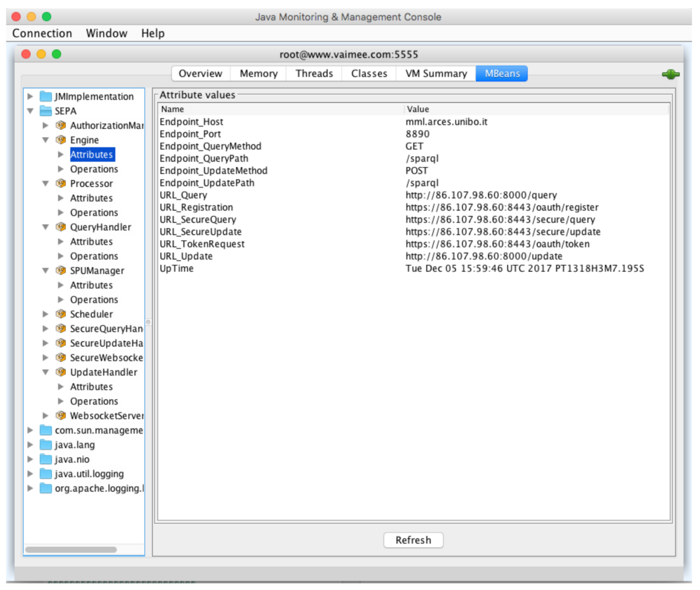Expand the SecureQueryHandler node arrow
This screenshot has height=590, width=700.
click(x=46, y=329)
